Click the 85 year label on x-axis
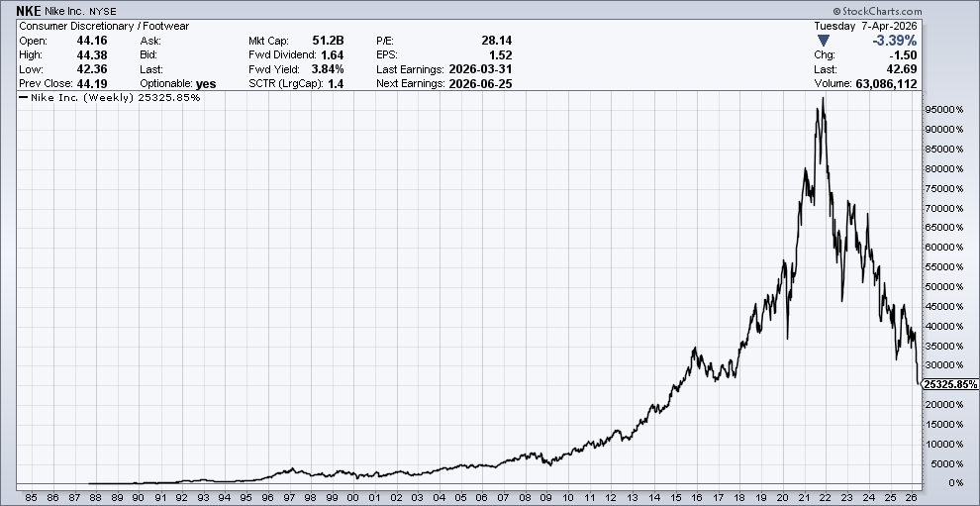Screen dimensions: 980x506 tap(32, 497)
